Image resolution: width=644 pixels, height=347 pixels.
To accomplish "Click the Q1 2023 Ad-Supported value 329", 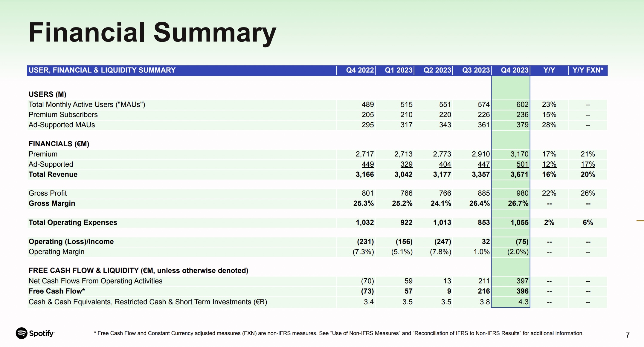I will 406,164.
